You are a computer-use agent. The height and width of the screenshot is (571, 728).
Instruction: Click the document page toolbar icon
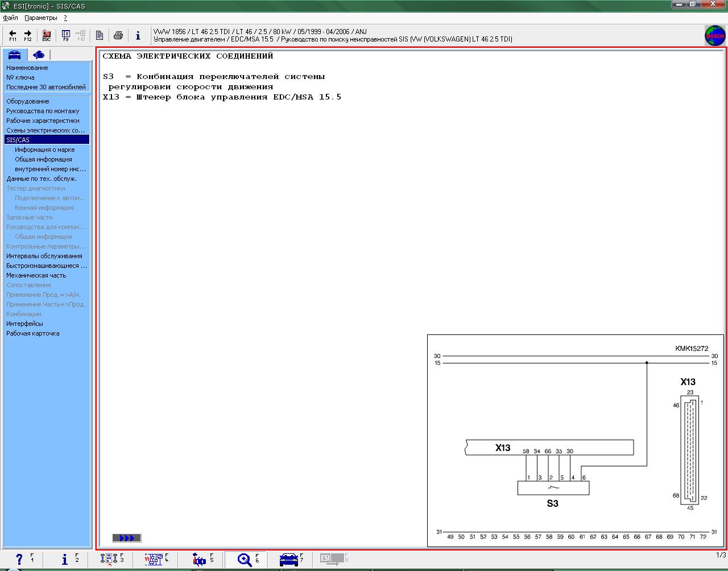100,36
